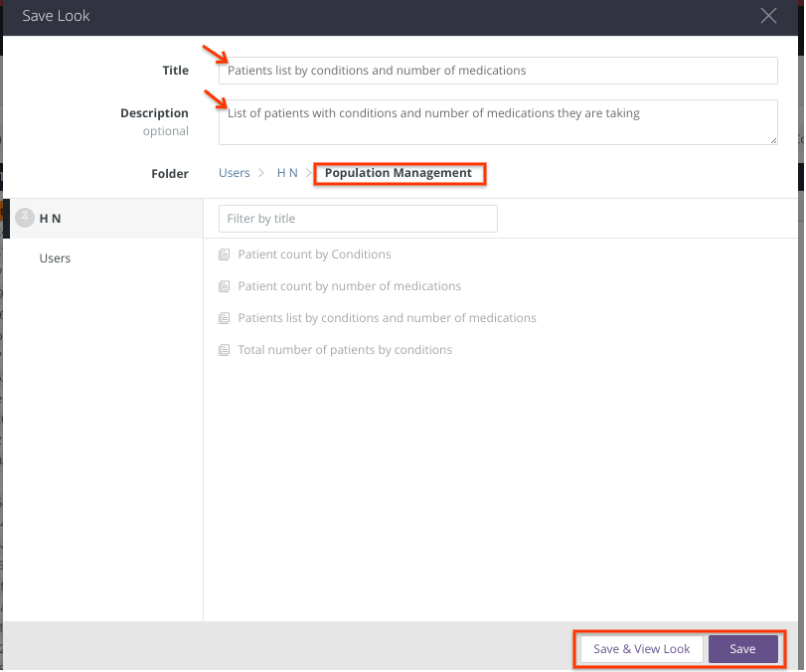Select H N folder in the sidebar
Viewport: 806px width, 672px height.
pos(51,218)
